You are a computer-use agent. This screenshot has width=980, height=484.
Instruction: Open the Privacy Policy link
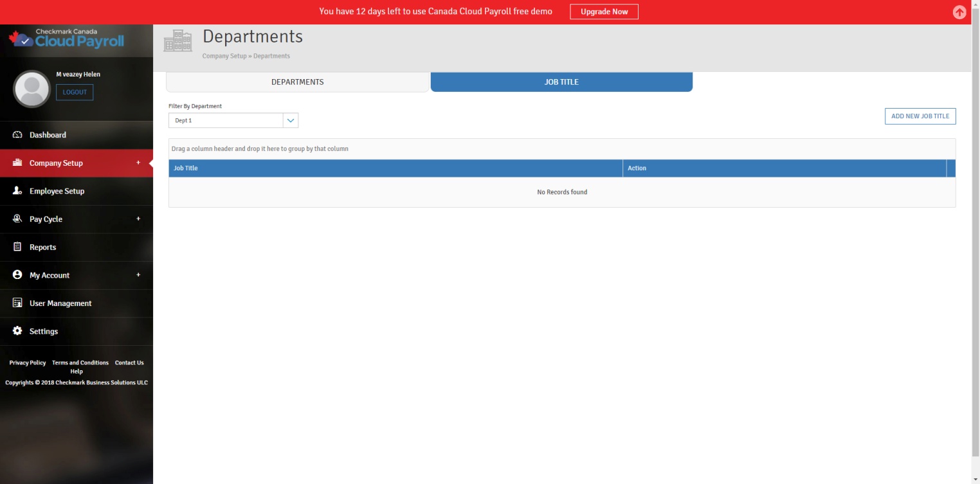coord(28,363)
